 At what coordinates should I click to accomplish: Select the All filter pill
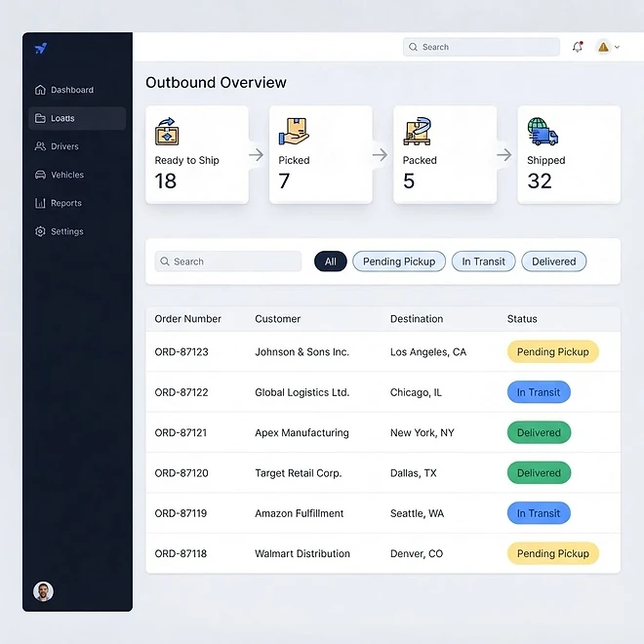pos(331,262)
